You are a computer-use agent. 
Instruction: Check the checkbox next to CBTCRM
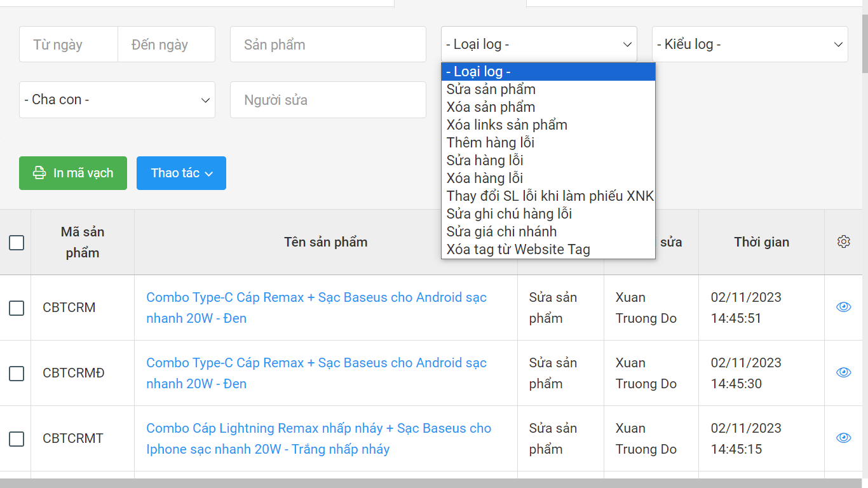pyautogui.click(x=16, y=307)
